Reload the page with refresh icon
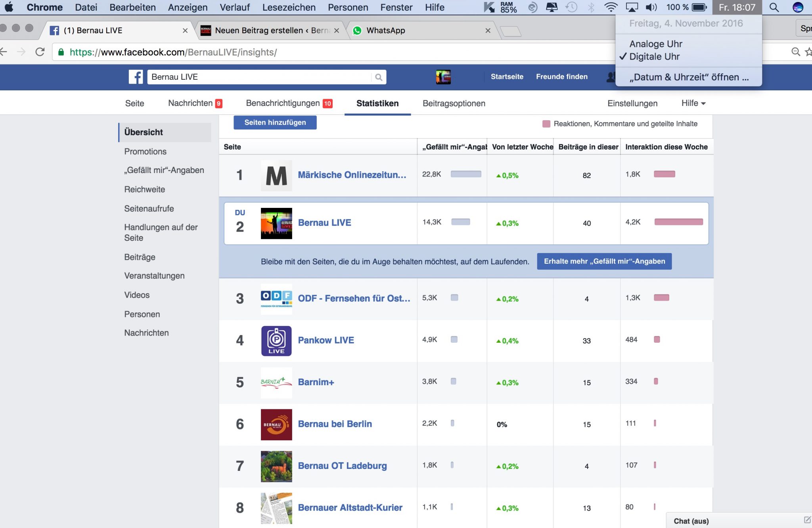The height and width of the screenshot is (528, 812). tap(40, 52)
